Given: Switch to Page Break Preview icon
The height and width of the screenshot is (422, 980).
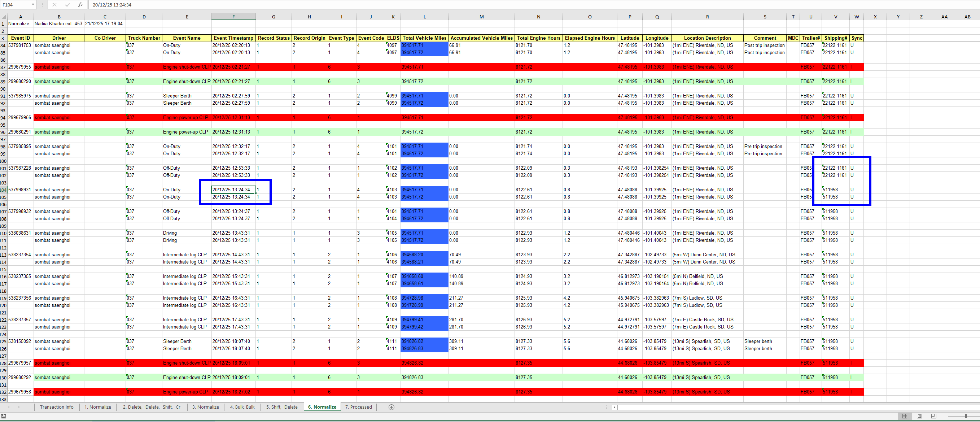Looking at the screenshot, I should coord(933,416).
